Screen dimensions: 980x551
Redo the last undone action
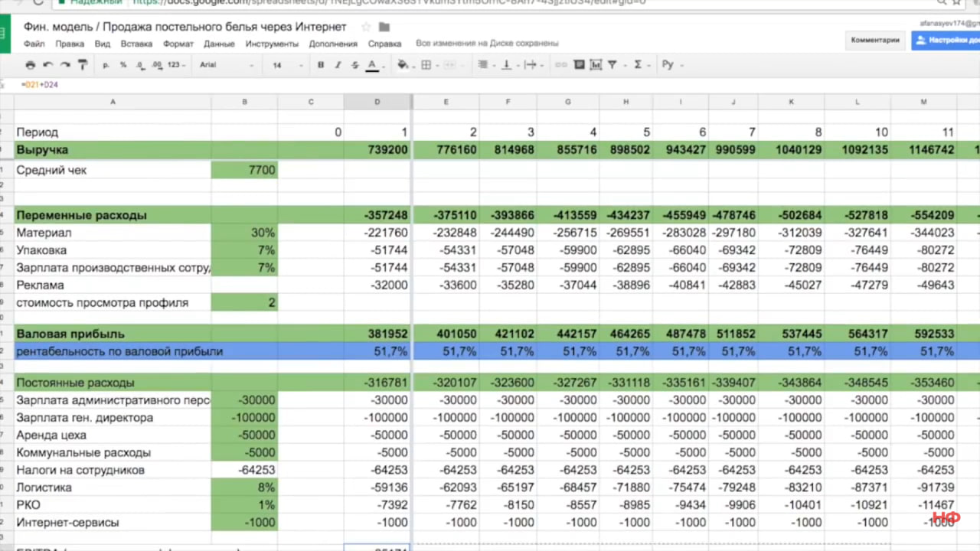[66, 65]
